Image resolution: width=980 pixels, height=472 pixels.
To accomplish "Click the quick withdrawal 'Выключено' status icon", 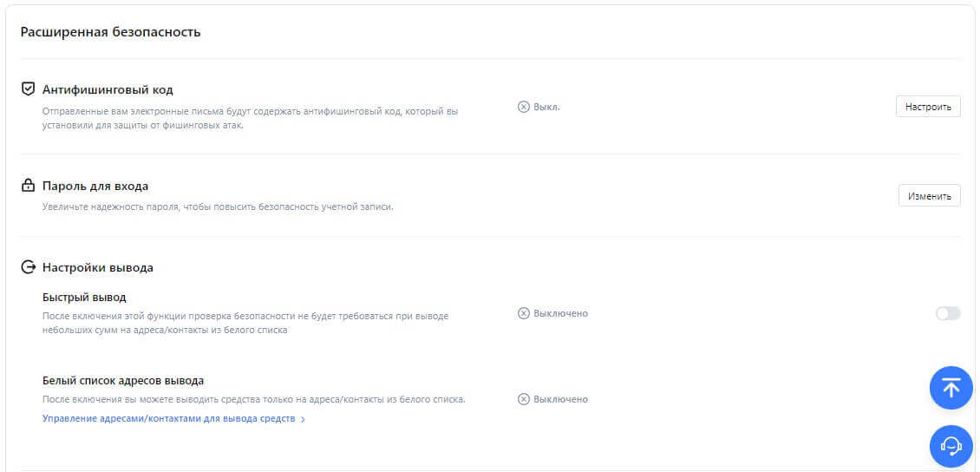I will tap(523, 313).
